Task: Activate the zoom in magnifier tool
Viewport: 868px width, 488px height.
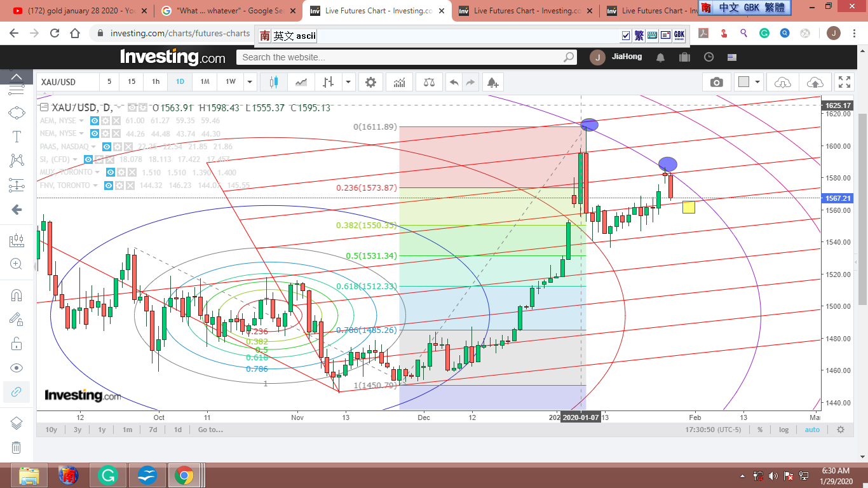Action: click(17, 264)
